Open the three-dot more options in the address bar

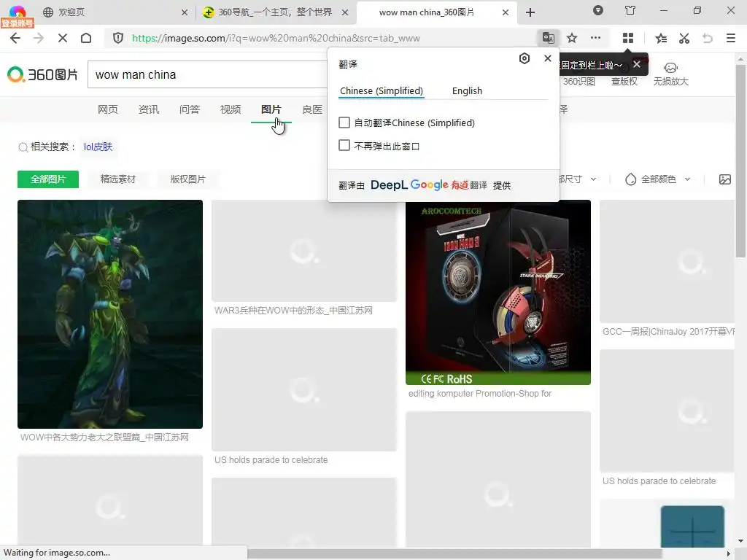[595, 38]
